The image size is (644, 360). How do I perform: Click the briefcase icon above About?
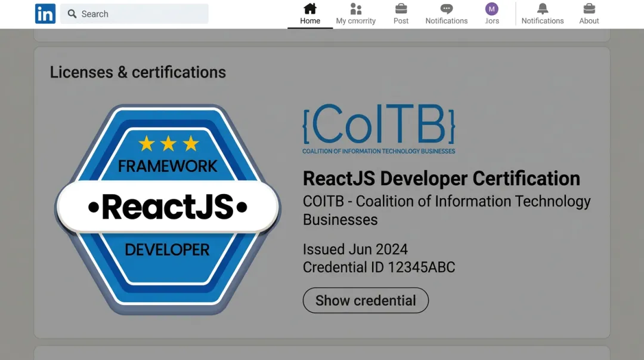tap(589, 8)
